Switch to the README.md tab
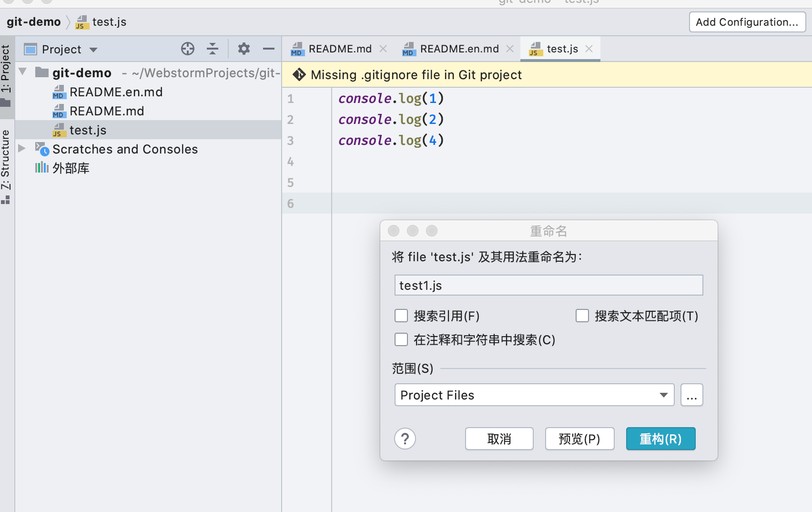The height and width of the screenshot is (512, 812). pyautogui.click(x=339, y=48)
